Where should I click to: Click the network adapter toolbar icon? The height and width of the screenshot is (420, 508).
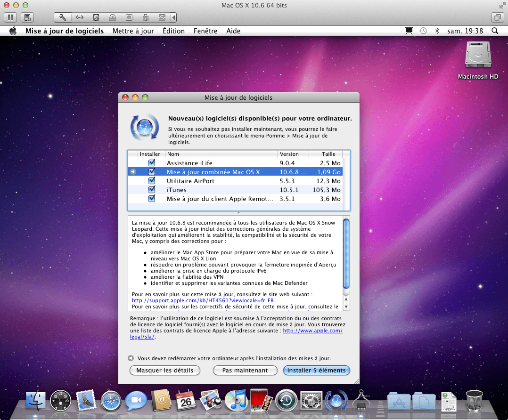pyautogui.click(x=79, y=17)
